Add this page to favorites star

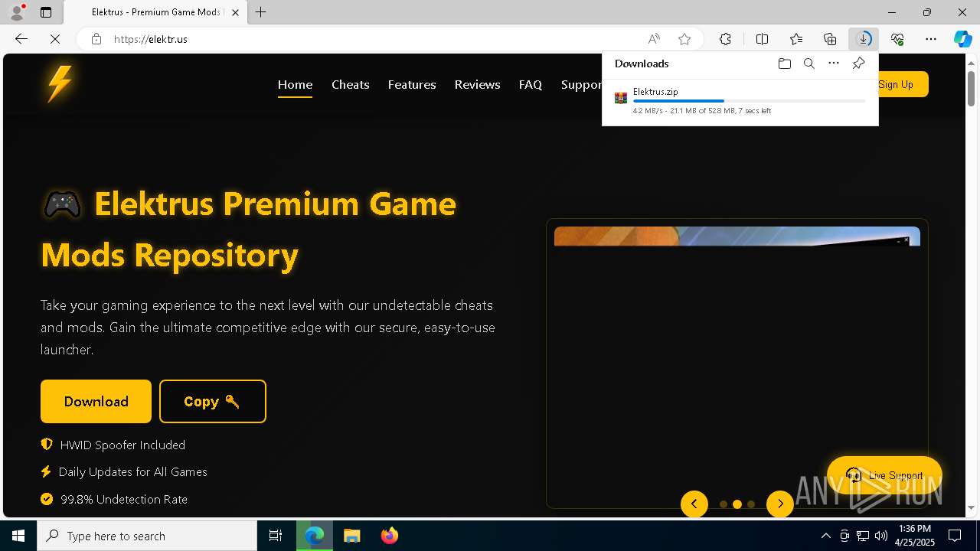684,39
